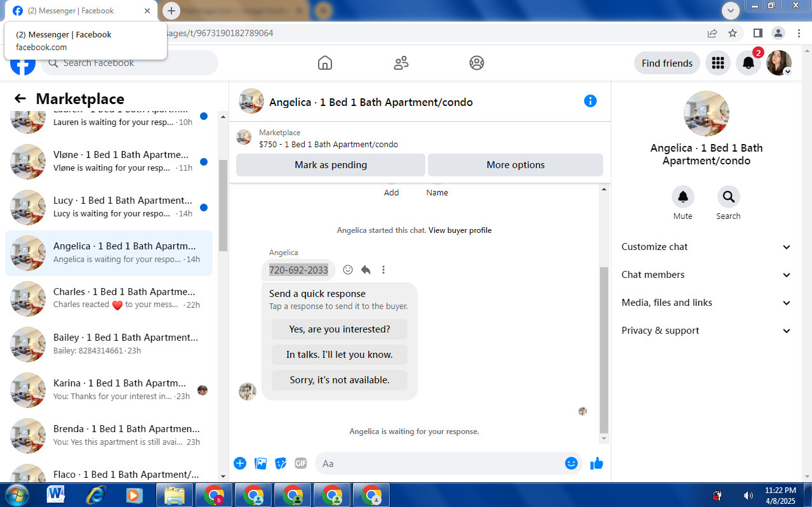The image size is (812, 507).
Task: Expand Media, files and links section
Action: (x=707, y=303)
